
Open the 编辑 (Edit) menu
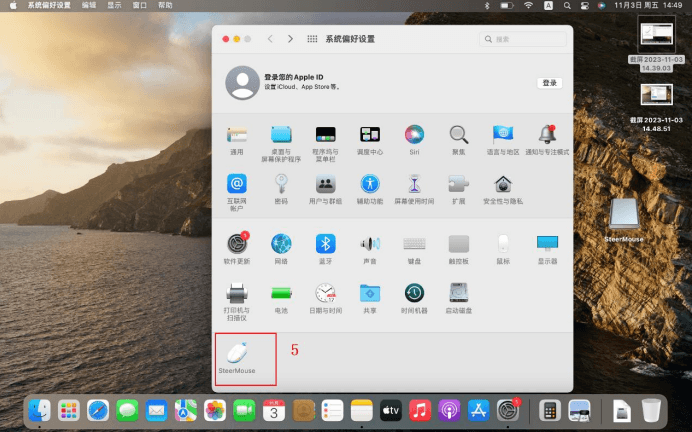coord(89,6)
